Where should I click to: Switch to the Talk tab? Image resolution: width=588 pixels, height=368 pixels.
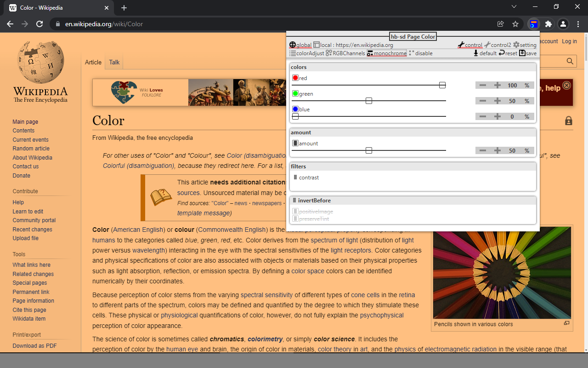(x=114, y=62)
